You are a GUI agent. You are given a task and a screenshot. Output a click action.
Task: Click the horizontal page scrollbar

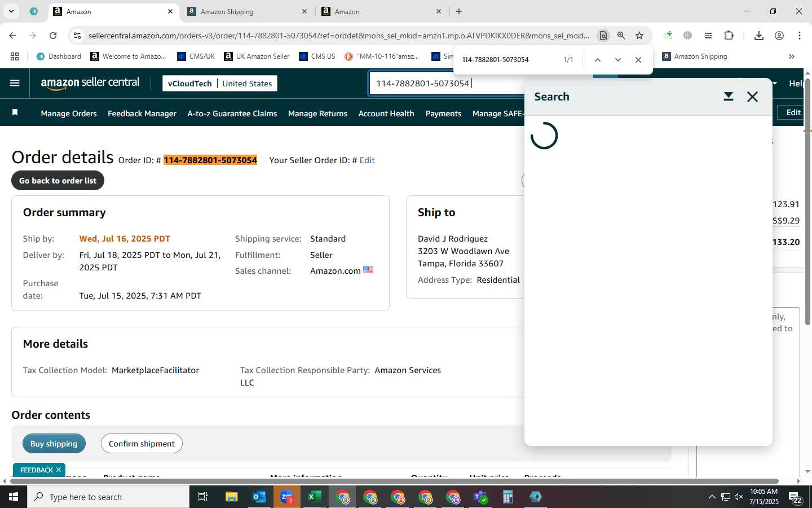(395, 481)
